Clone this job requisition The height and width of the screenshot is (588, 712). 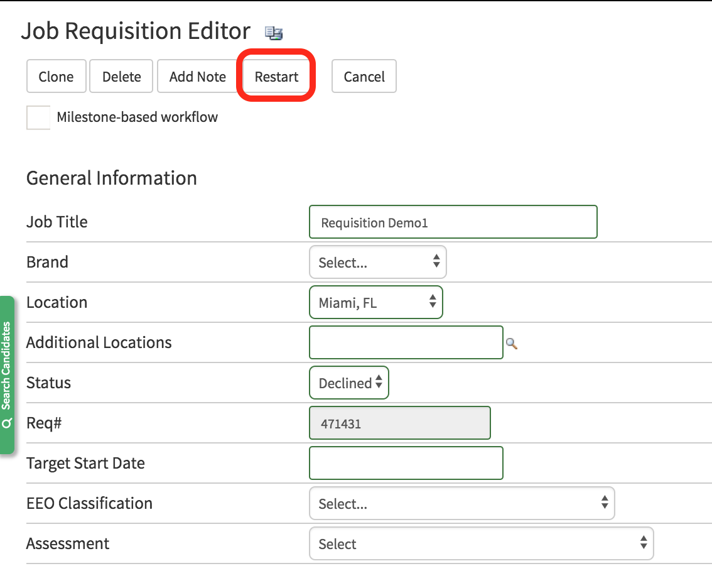[56, 76]
